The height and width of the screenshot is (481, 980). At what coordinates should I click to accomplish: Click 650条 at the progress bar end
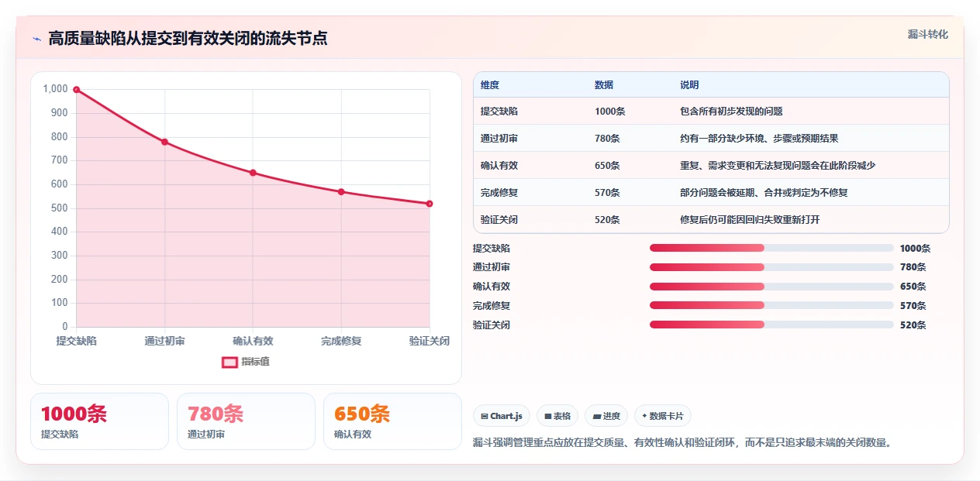pyautogui.click(x=913, y=287)
